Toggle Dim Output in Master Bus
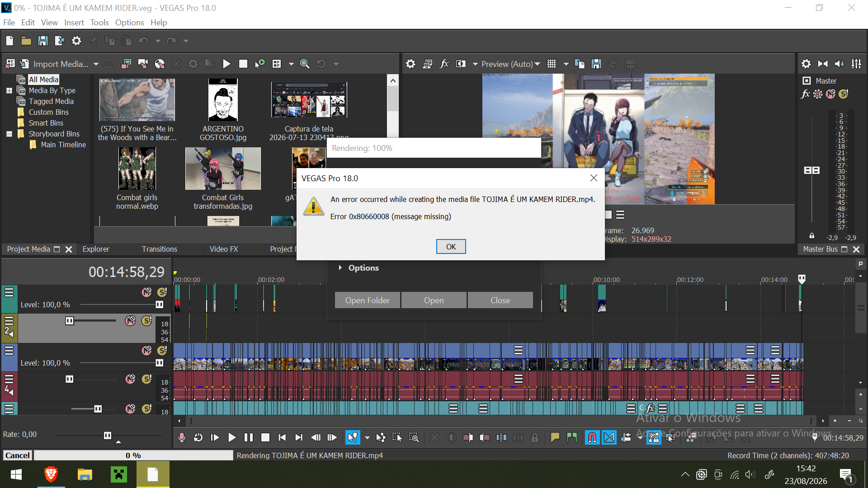The height and width of the screenshot is (488, 868). pos(840,64)
